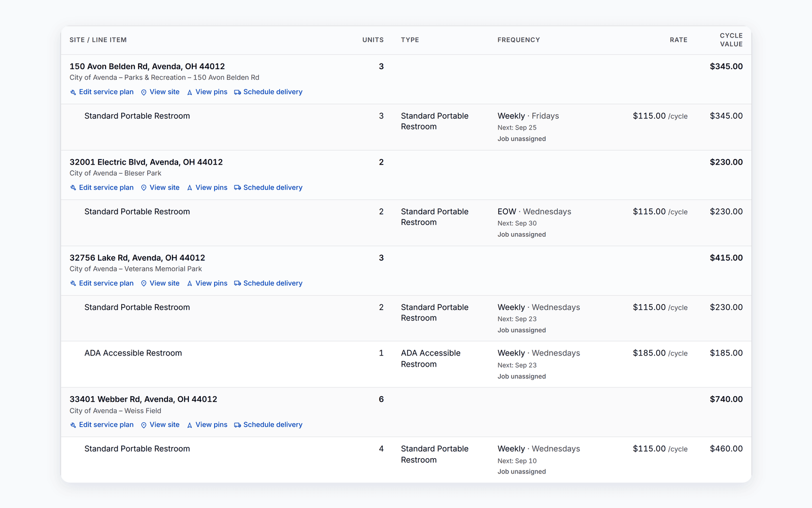Viewport: 812px width, 508px height.
Task: Select address 33401 Webber Rd, Avenda, OH 44012
Action: click(x=143, y=399)
